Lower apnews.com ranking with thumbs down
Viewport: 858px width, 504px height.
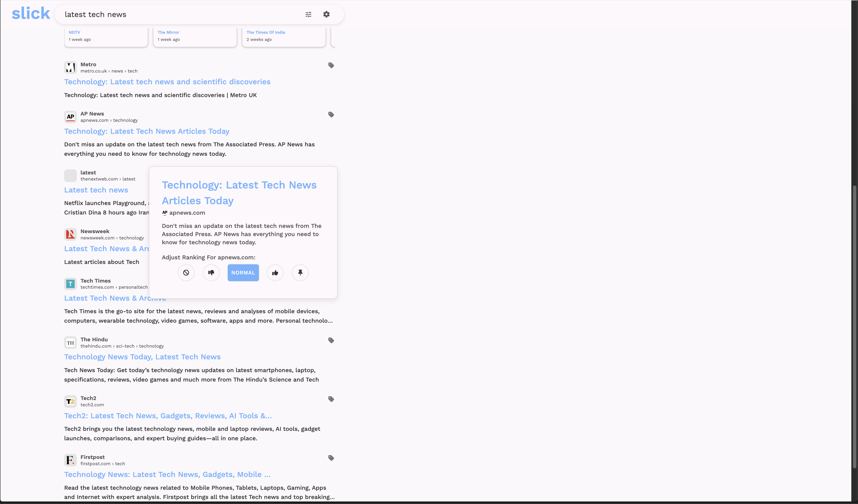coord(211,272)
